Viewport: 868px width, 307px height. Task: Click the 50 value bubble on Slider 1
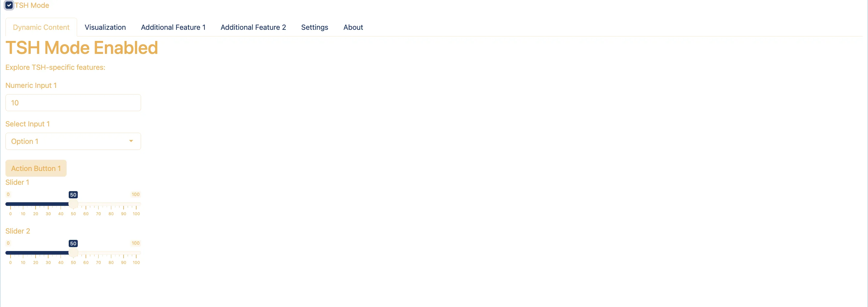point(73,195)
